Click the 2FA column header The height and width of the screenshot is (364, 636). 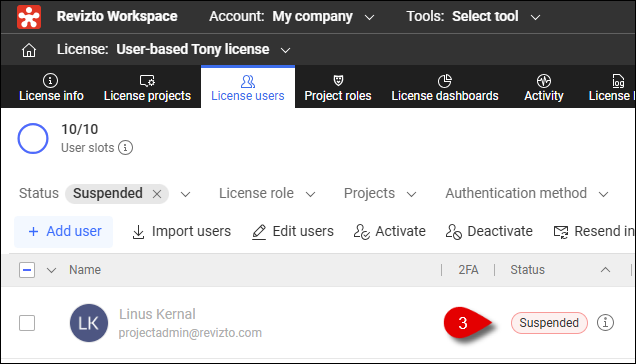tap(468, 270)
